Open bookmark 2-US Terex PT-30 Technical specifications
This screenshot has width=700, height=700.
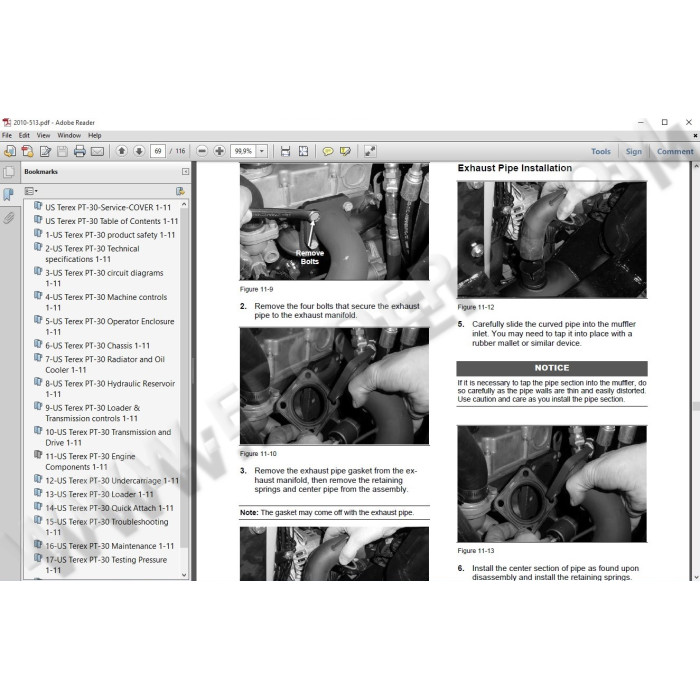pos(92,254)
